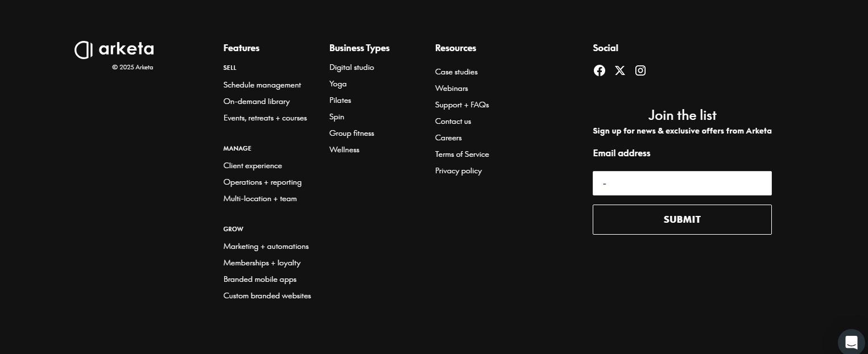
Task: Open Operations + reporting
Action: pyautogui.click(x=262, y=182)
